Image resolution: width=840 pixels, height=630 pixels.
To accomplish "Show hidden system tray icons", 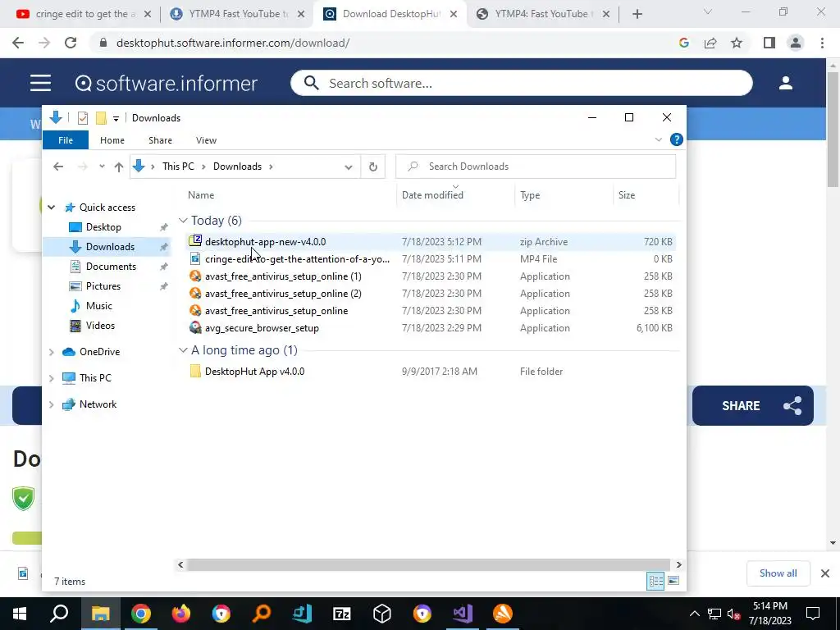I will click(694, 614).
